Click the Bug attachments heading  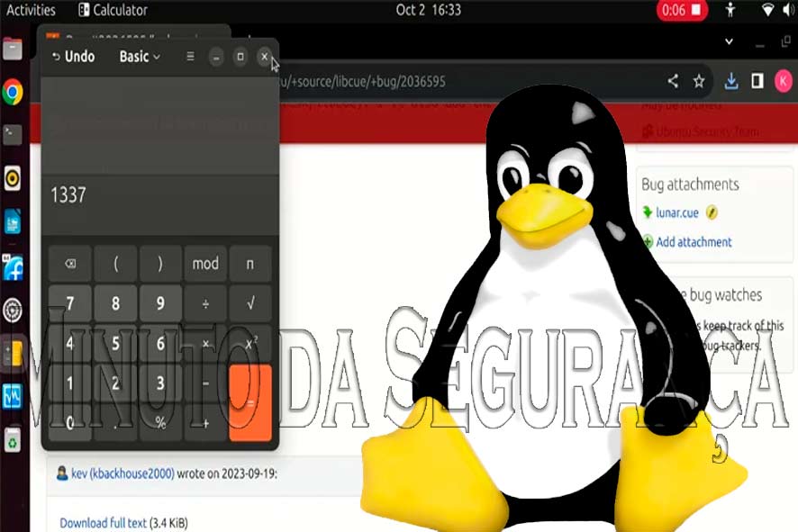(x=690, y=185)
